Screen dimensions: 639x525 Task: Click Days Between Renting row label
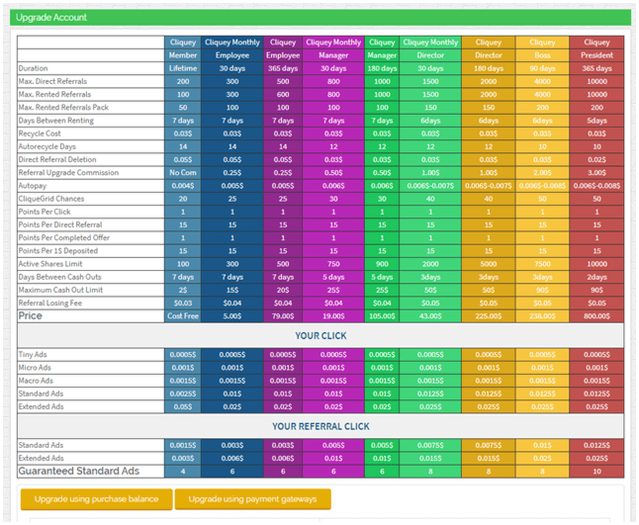coord(56,120)
